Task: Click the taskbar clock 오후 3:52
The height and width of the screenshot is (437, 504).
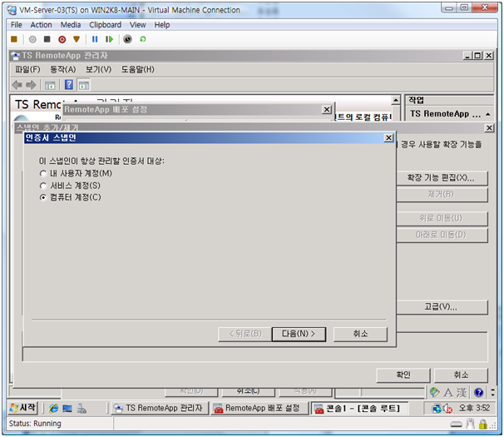Action: point(474,409)
